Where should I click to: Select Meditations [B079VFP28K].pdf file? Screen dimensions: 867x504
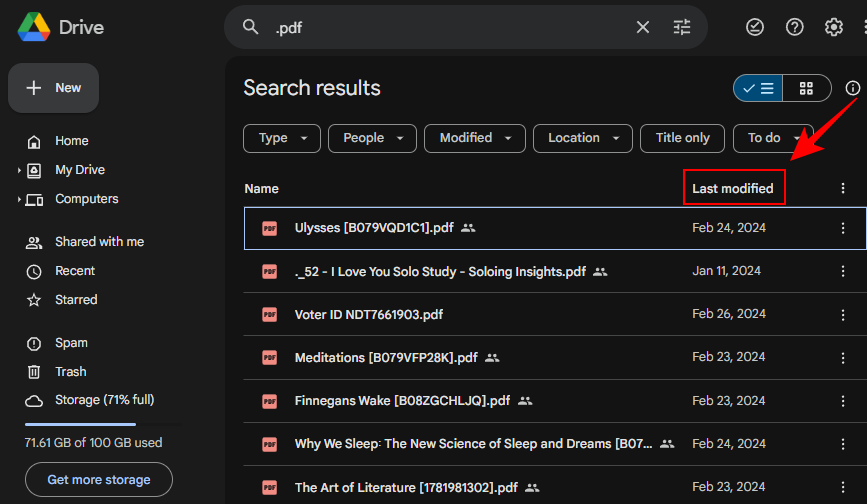click(x=386, y=358)
